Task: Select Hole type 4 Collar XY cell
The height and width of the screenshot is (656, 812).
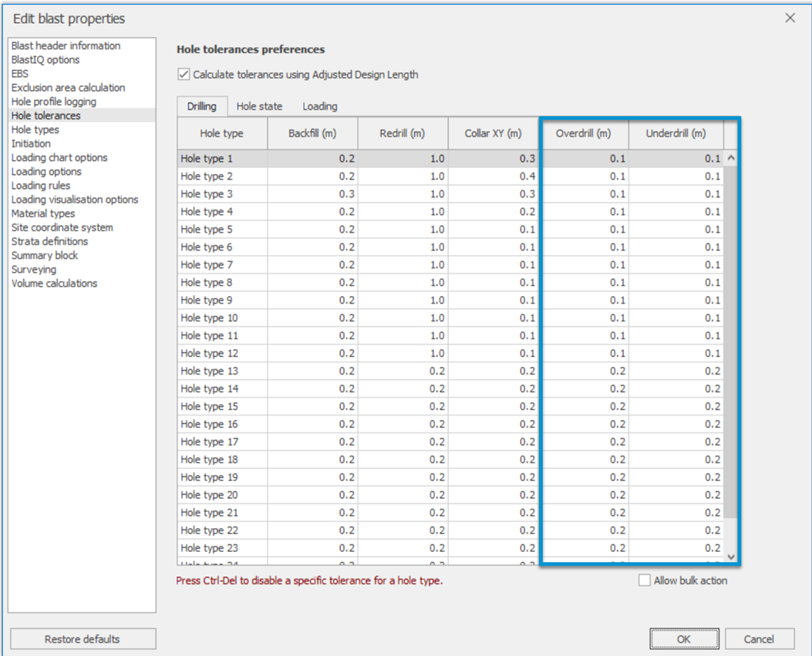Action: (x=493, y=211)
